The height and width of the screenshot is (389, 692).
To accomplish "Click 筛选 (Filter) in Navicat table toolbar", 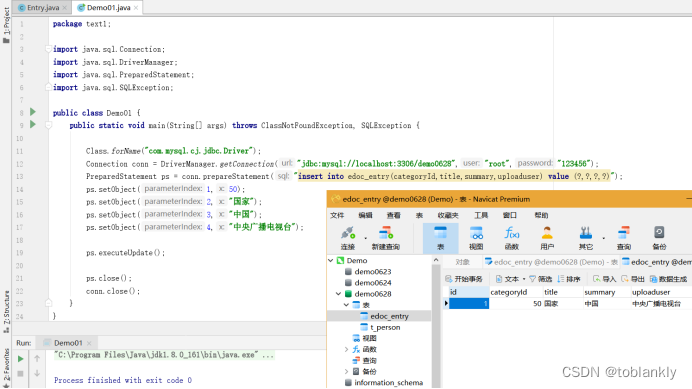I will [x=541, y=279].
